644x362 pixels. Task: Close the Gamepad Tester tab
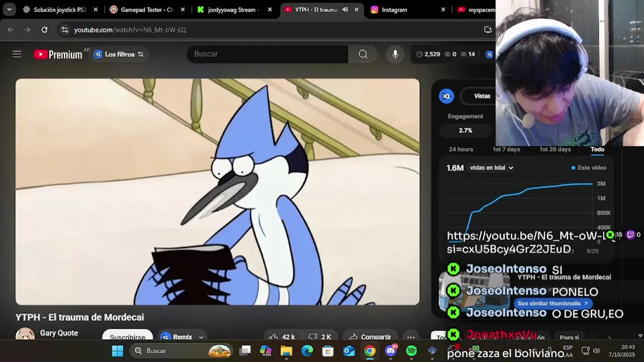(183, 10)
